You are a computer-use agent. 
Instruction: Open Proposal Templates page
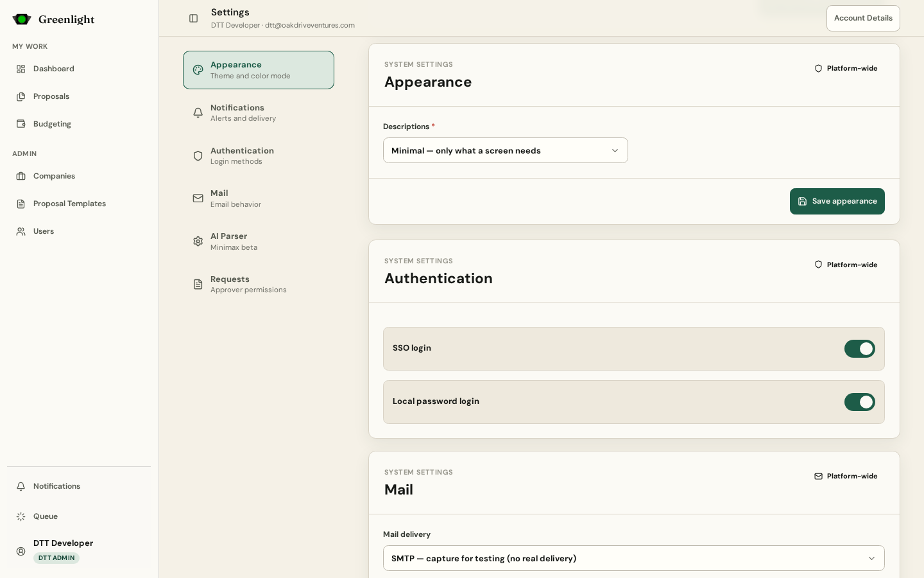pyautogui.click(x=79, y=204)
